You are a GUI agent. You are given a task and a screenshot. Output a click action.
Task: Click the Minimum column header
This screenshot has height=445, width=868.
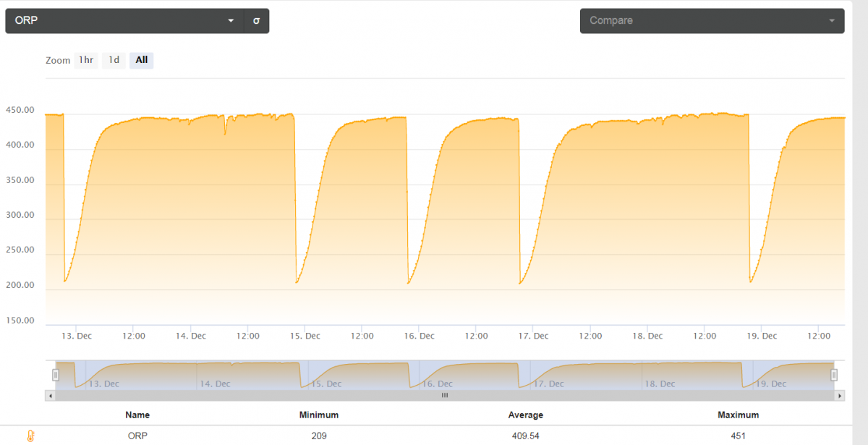pyautogui.click(x=319, y=415)
